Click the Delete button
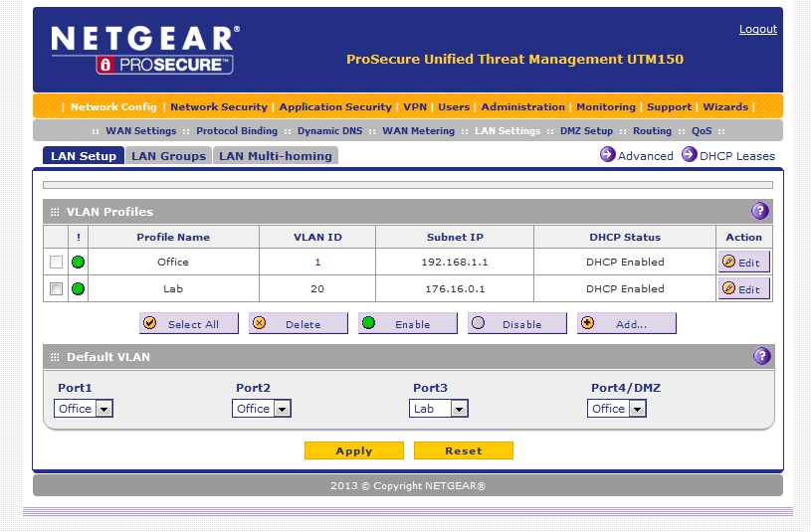Viewport: 811px width, 532px height. 299,323
